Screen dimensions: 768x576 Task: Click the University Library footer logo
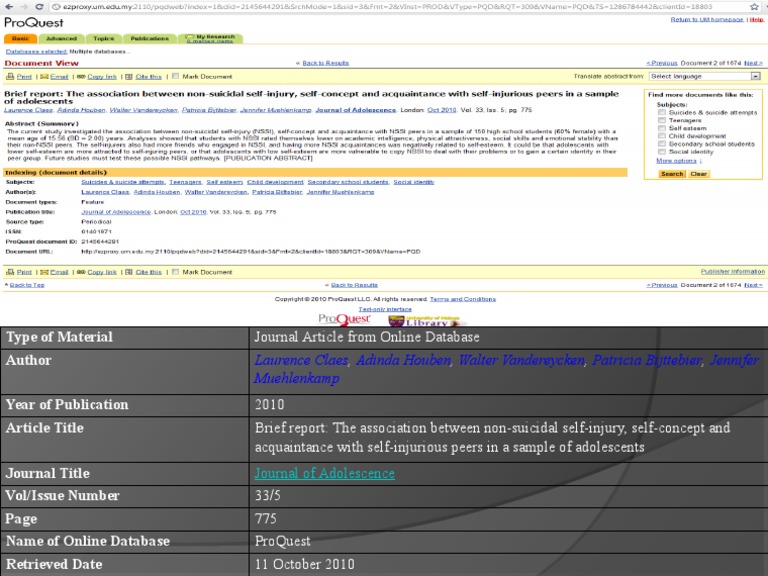click(x=426, y=321)
